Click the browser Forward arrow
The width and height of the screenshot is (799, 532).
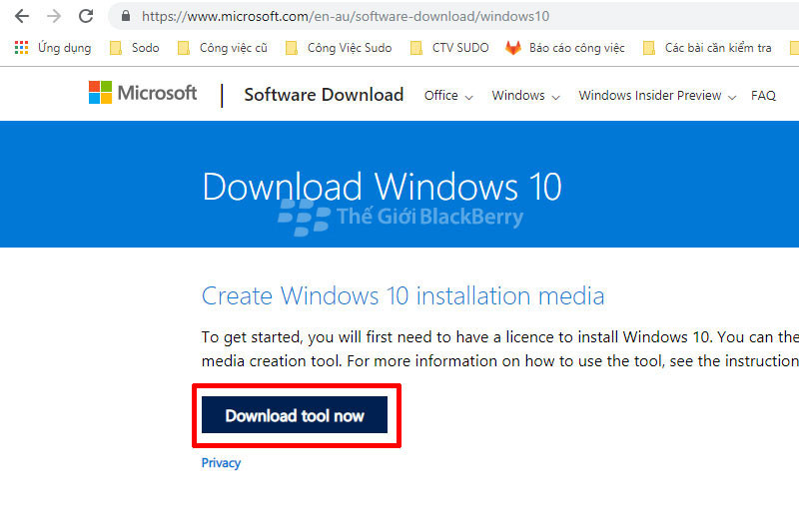tap(54, 16)
